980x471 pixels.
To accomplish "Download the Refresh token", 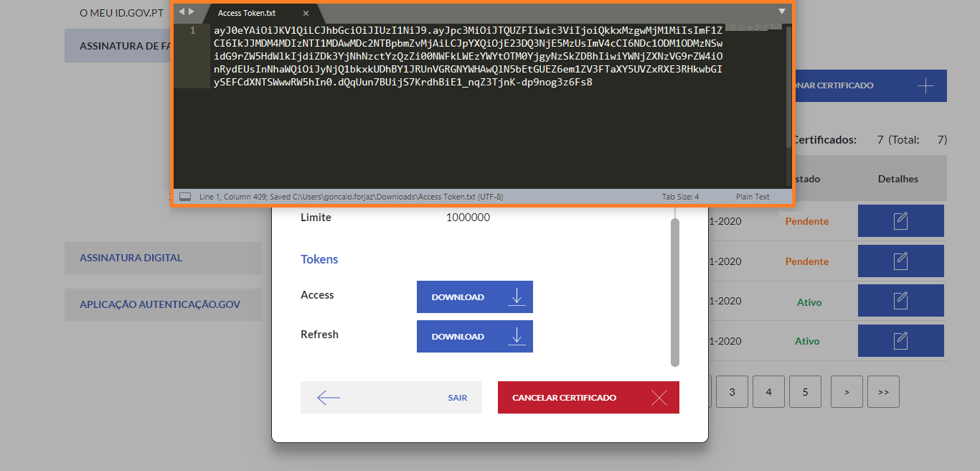I will click(x=474, y=337).
